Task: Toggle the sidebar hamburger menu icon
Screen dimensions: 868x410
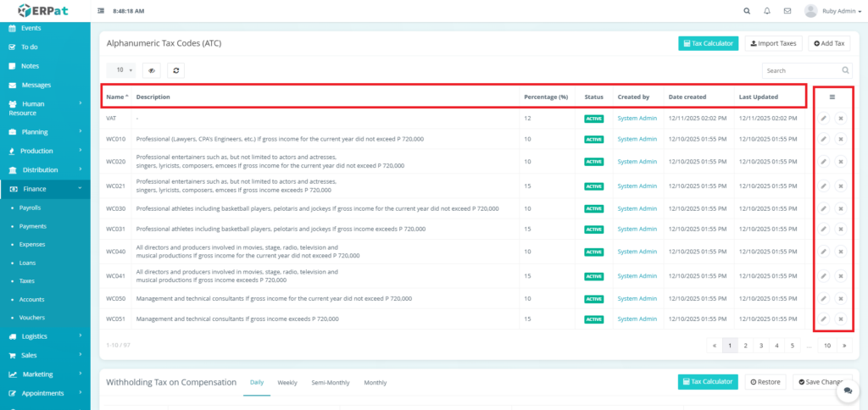Action: point(102,11)
